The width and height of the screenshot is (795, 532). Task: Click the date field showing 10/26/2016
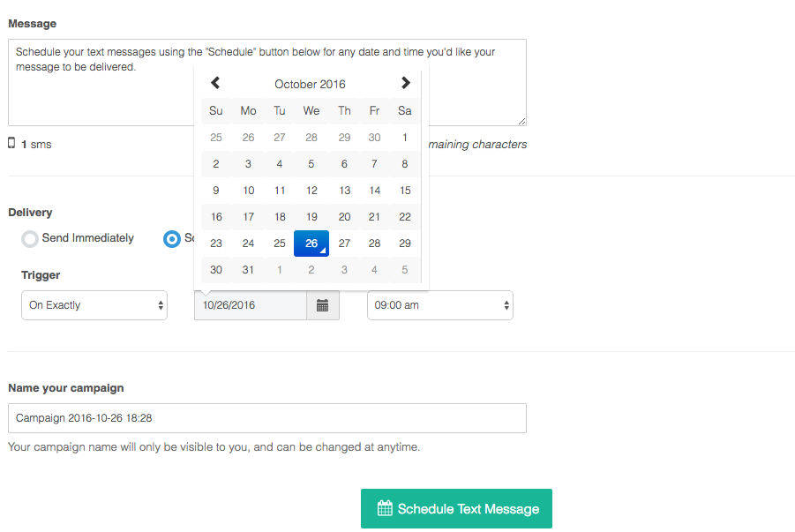251,305
